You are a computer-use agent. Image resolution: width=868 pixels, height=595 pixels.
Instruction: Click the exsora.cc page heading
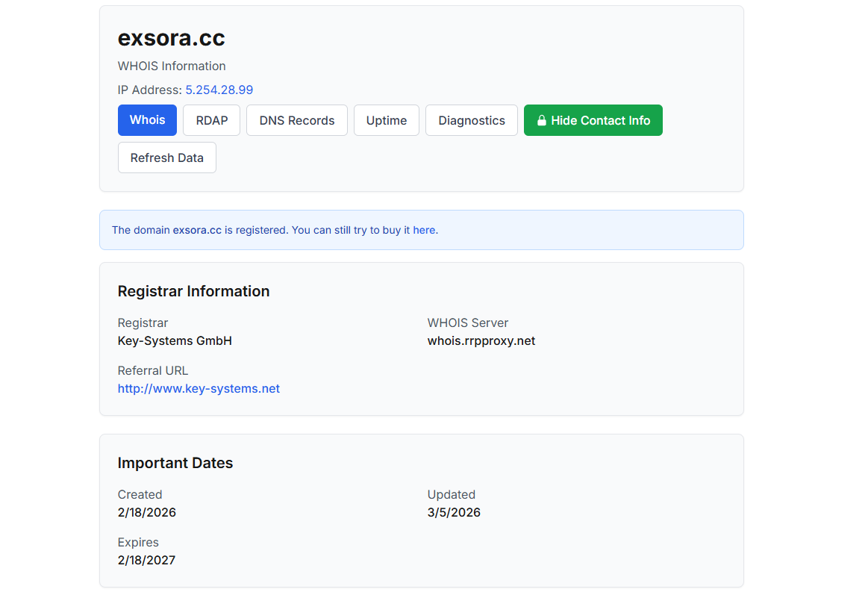[x=171, y=38]
